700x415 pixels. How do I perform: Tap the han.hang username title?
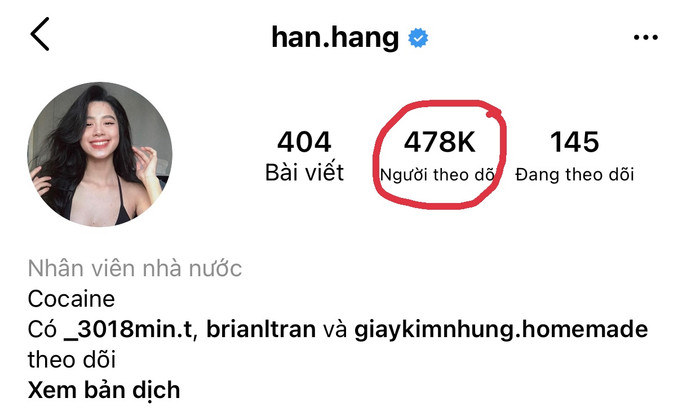335,37
